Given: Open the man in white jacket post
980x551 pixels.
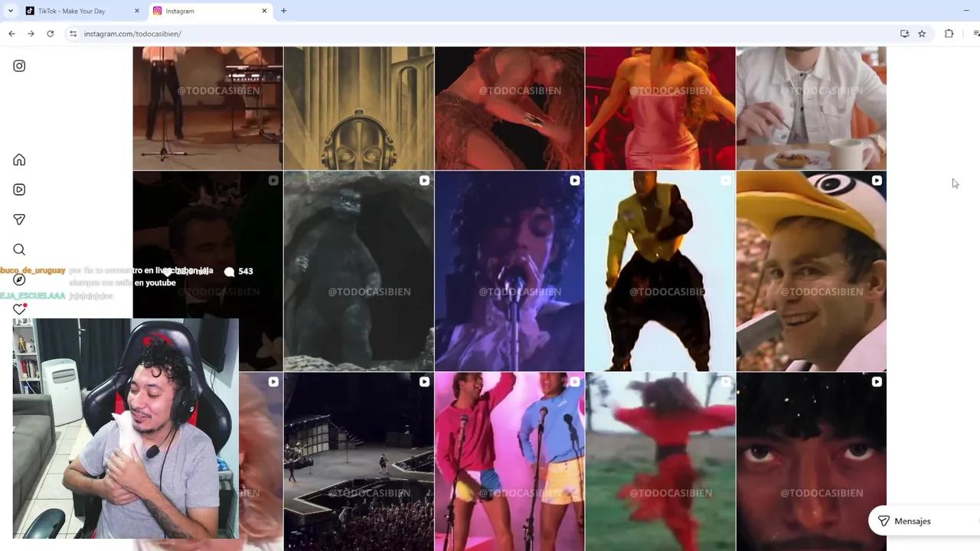Looking at the screenshot, I should (811, 108).
